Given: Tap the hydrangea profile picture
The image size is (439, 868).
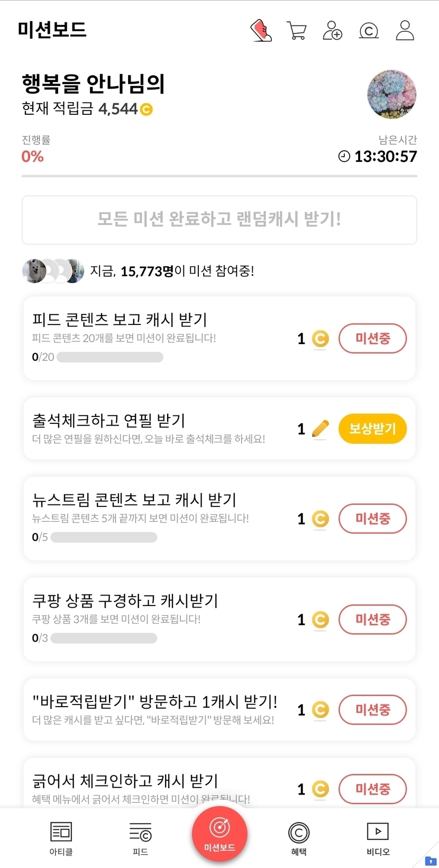Looking at the screenshot, I should click(x=391, y=95).
